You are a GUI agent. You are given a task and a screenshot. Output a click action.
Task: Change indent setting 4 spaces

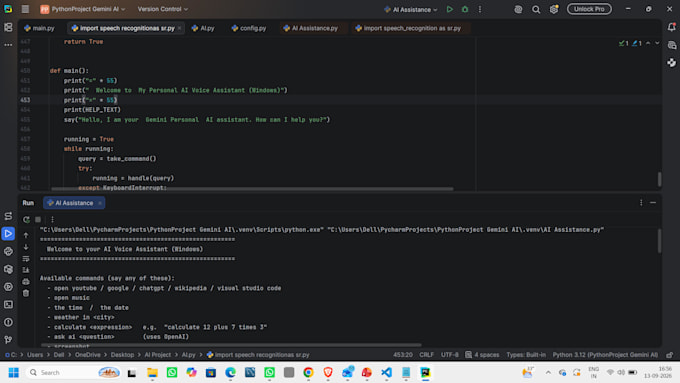pyautogui.click(x=482, y=355)
